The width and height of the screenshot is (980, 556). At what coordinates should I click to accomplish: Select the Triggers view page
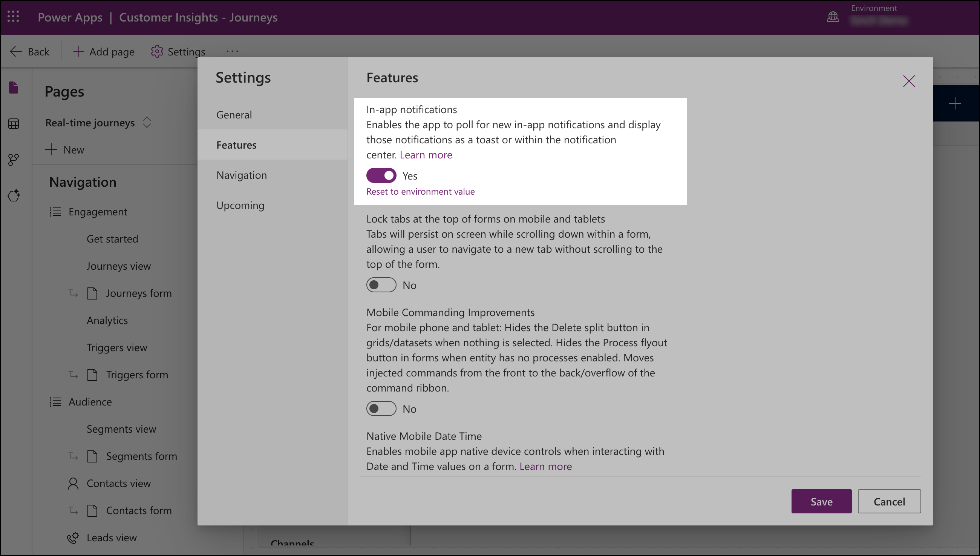tap(117, 347)
